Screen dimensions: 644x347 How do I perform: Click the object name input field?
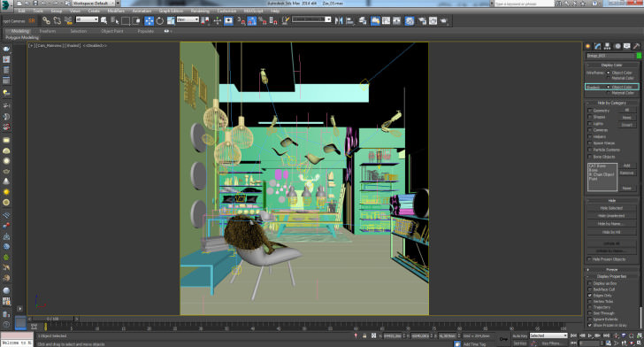pyautogui.click(x=610, y=56)
